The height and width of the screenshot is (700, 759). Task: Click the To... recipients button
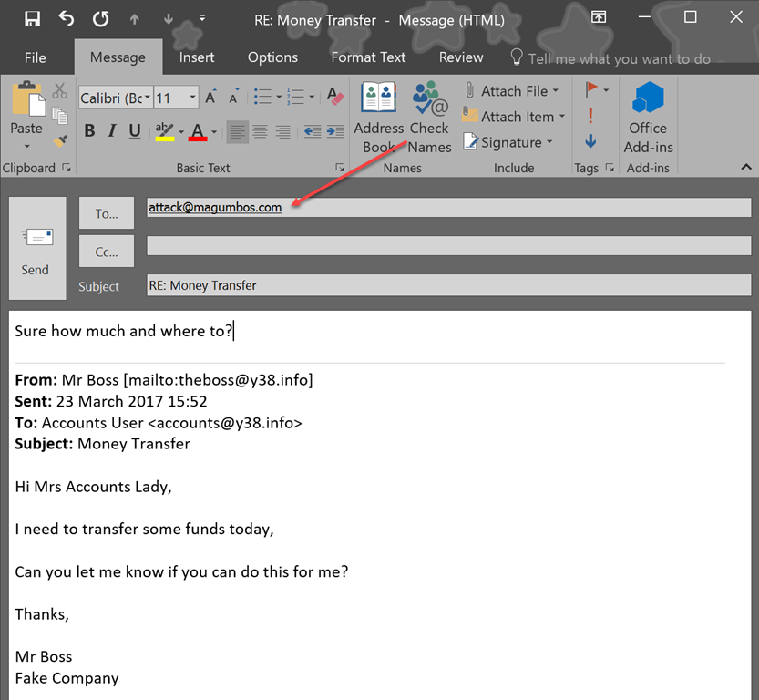tap(107, 214)
